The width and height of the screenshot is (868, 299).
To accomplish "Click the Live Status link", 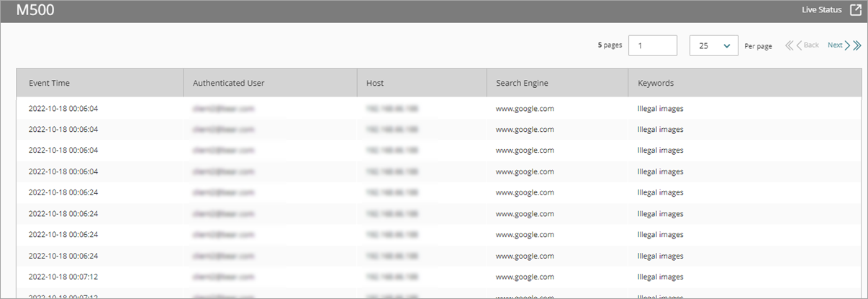I will tap(821, 10).
